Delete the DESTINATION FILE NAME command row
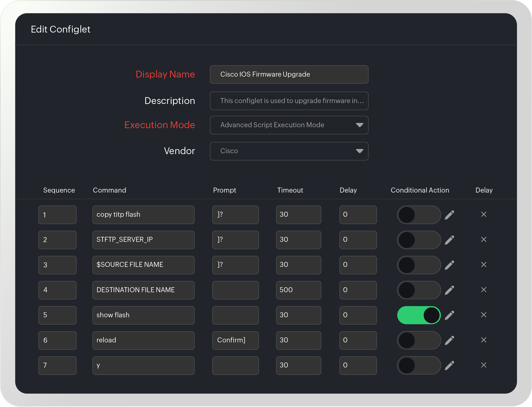The image size is (532, 407). click(484, 290)
